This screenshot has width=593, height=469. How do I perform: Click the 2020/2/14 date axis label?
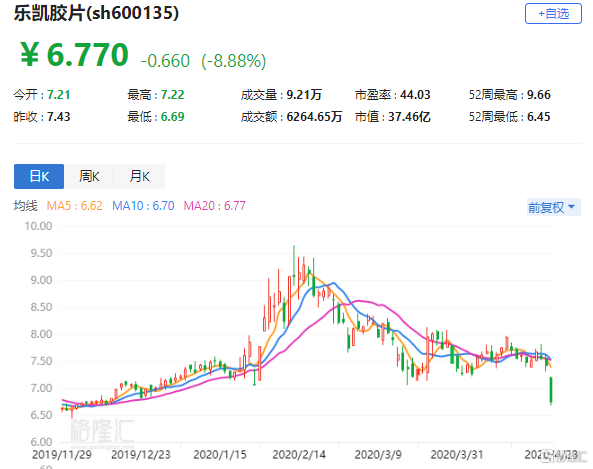point(299,454)
